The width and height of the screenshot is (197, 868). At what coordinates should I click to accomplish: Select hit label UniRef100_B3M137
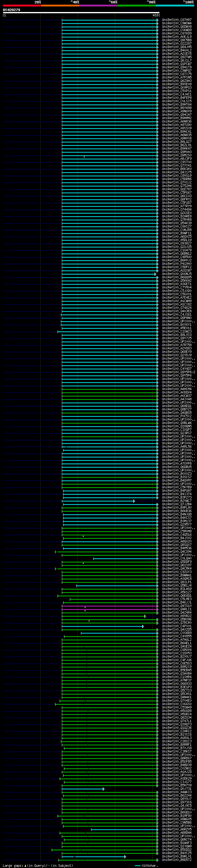point(176,521)
